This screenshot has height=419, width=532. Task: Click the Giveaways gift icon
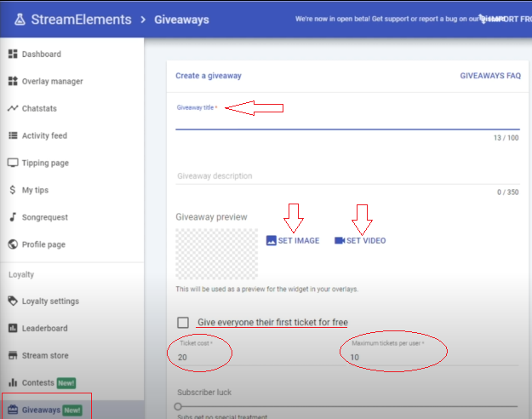pyautogui.click(x=13, y=410)
